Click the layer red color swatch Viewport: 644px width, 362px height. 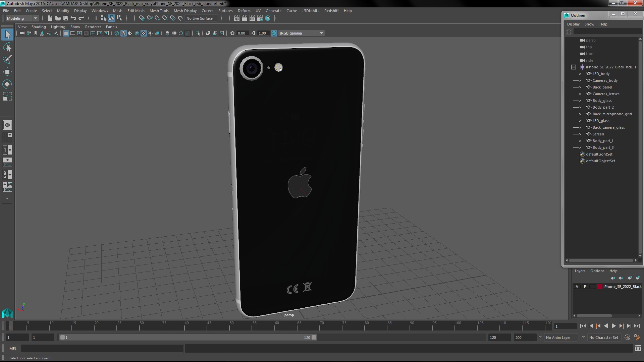pyautogui.click(x=600, y=287)
